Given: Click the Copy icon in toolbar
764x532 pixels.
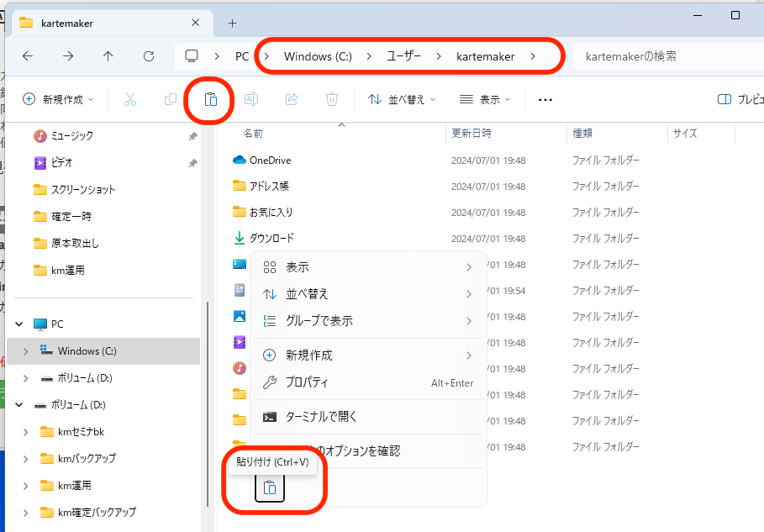Looking at the screenshot, I should (x=171, y=99).
